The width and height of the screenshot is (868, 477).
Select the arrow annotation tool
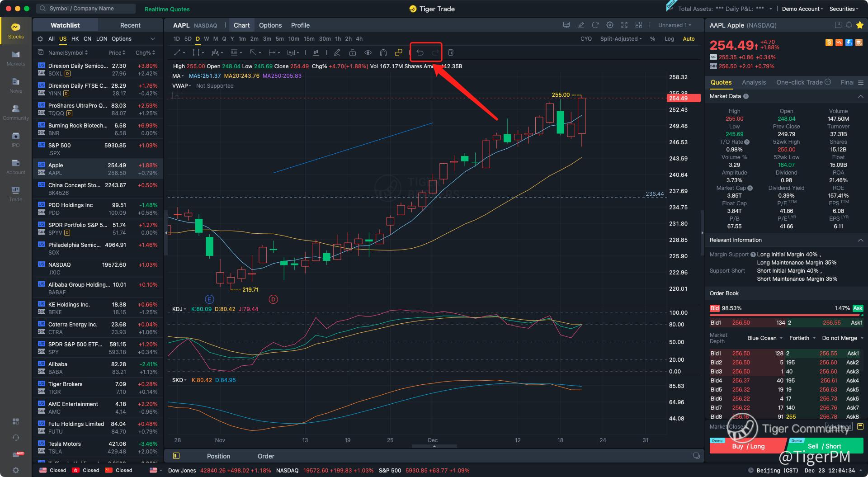(x=253, y=52)
